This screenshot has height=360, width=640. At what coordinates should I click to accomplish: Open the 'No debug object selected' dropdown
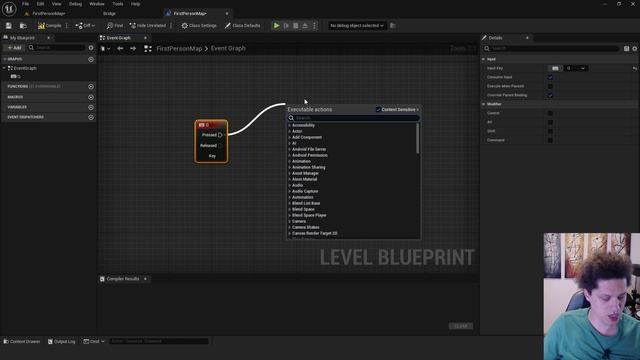click(x=357, y=26)
